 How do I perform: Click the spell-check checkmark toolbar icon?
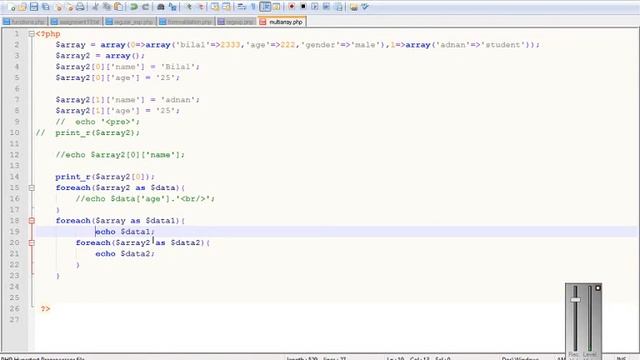pos(365,7)
